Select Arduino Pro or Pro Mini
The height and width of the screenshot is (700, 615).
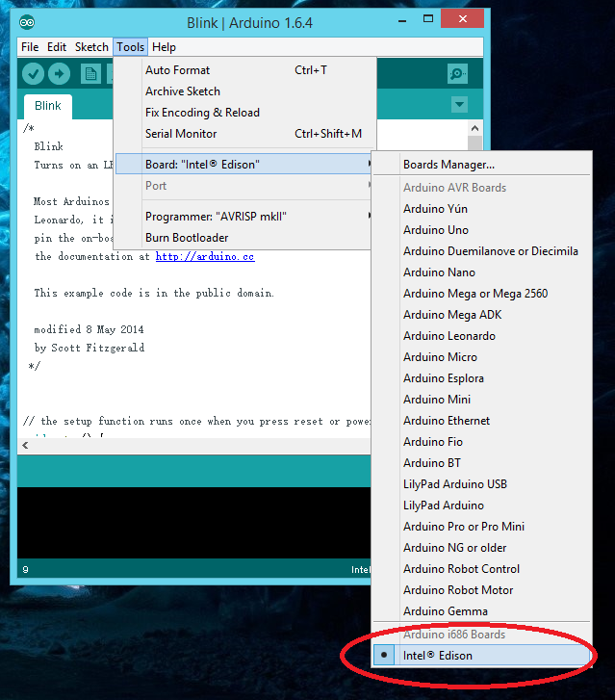click(x=482, y=527)
